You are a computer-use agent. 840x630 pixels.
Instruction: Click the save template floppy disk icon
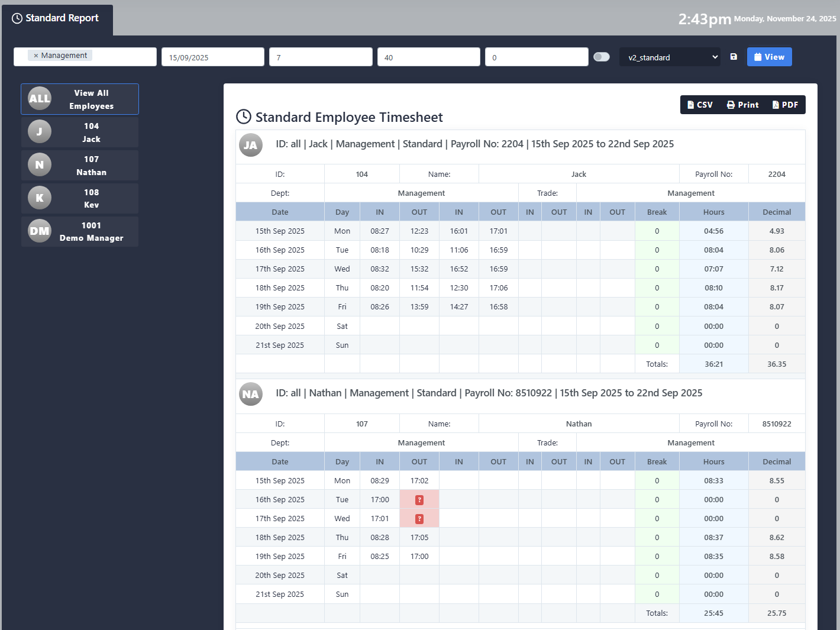(x=734, y=57)
